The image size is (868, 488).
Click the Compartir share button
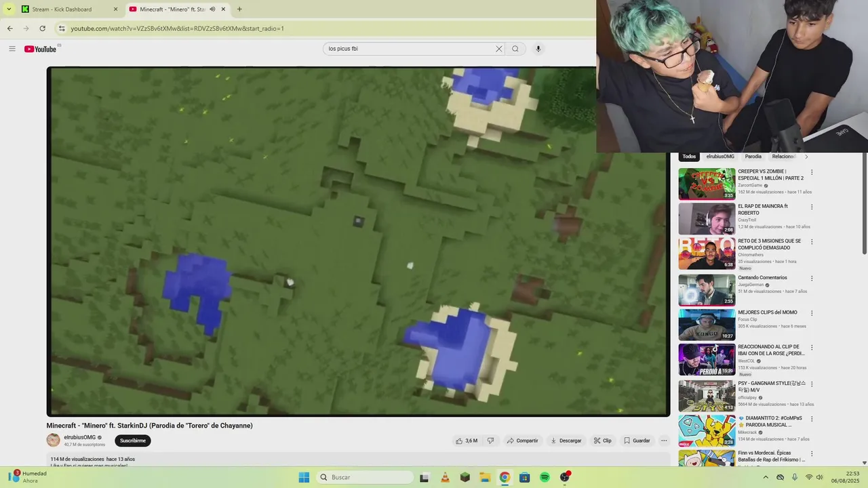coord(522,441)
